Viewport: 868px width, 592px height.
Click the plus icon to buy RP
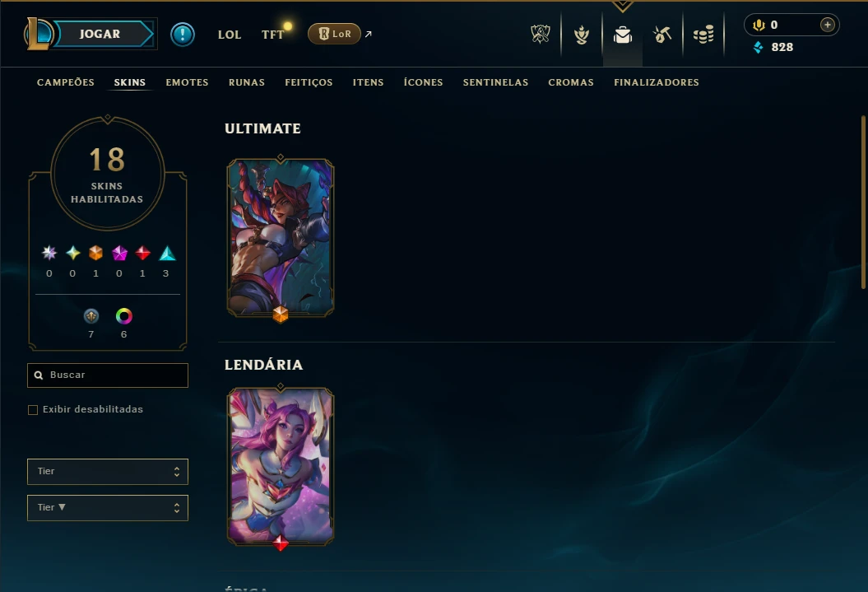(827, 25)
